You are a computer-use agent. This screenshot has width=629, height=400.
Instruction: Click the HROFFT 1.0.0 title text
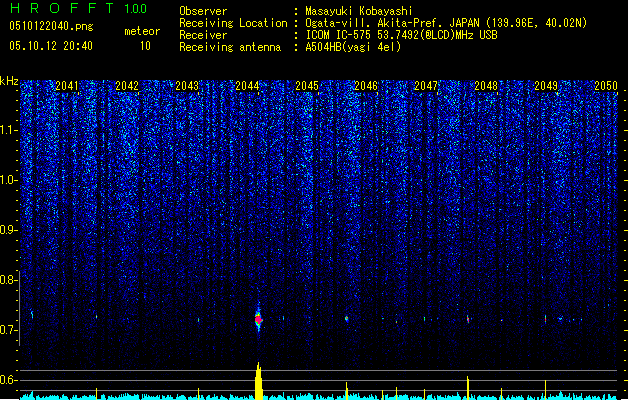78,8
